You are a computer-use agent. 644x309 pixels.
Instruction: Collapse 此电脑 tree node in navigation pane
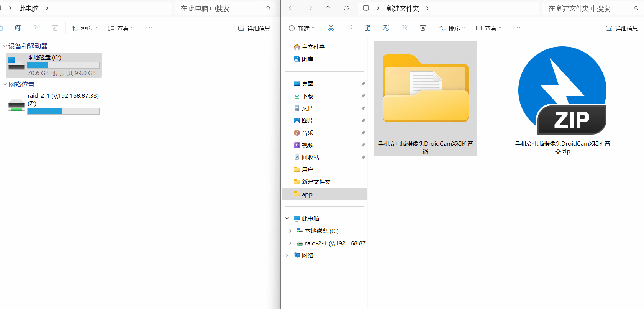[x=287, y=219]
